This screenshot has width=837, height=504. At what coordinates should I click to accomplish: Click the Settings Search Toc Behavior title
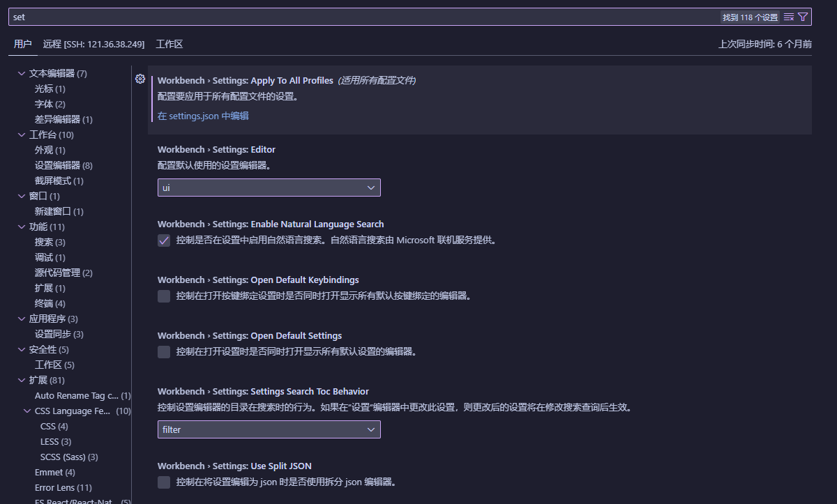[x=263, y=391]
